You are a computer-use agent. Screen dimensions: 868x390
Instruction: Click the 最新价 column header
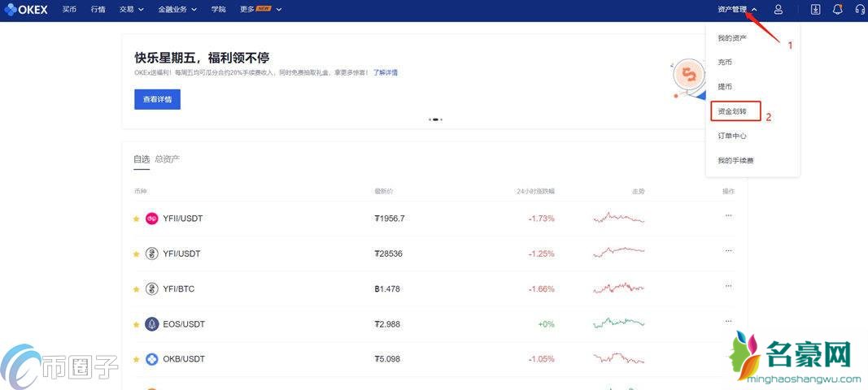pos(383,192)
